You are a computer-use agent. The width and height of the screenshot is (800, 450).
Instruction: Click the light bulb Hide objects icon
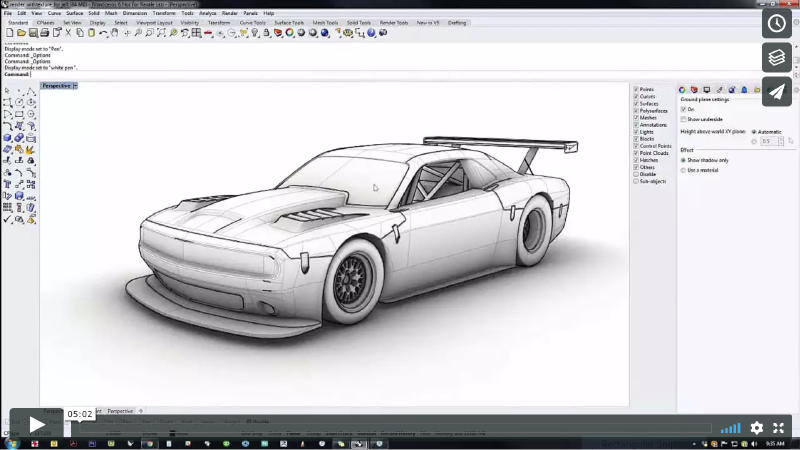[255, 33]
